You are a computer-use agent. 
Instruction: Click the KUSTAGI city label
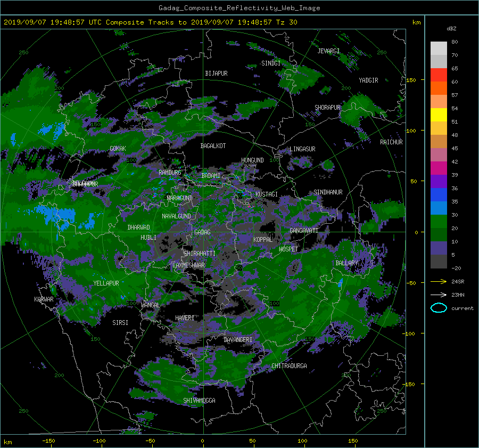(267, 194)
